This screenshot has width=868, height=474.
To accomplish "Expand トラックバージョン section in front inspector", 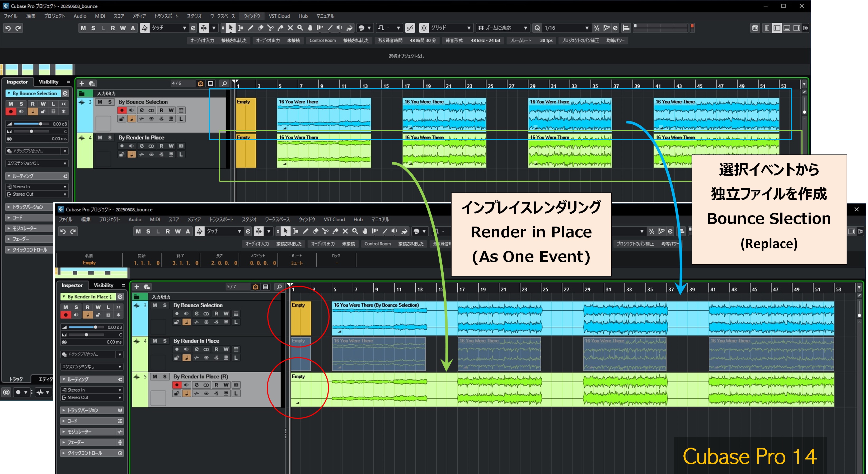I will point(92,410).
